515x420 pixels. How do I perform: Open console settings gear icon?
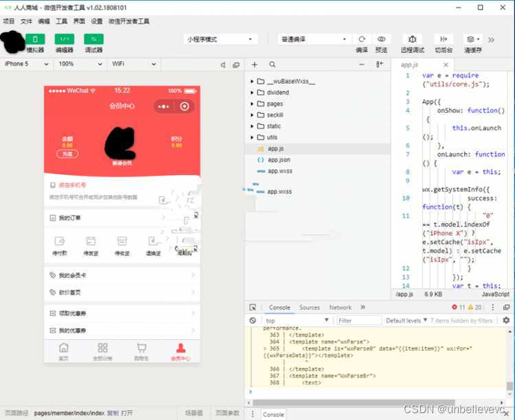(x=506, y=320)
